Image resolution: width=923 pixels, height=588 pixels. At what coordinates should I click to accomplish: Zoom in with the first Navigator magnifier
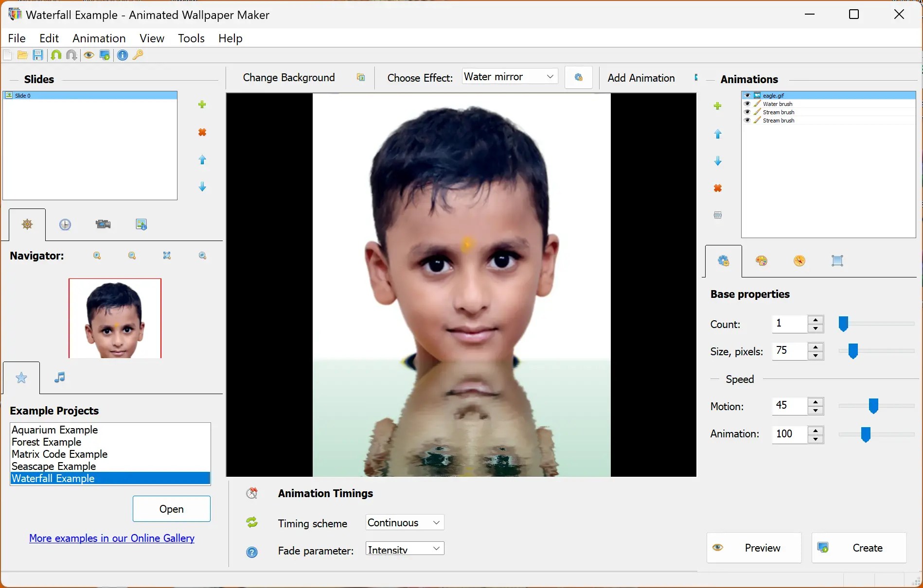tap(97, 256)
